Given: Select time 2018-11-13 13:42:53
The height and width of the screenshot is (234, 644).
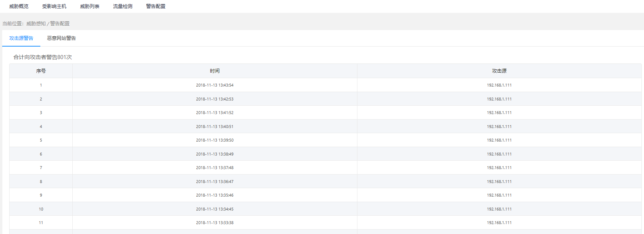Looking at the screenshot, I should [215, 99].
